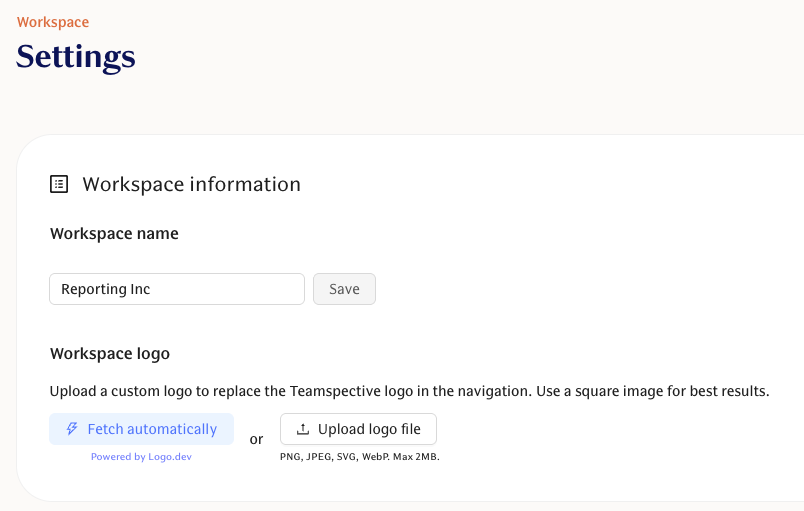This screenshot has width=804, height=511.
Task: Click the Fetch automatically button
Action: [x=142, y=429]
